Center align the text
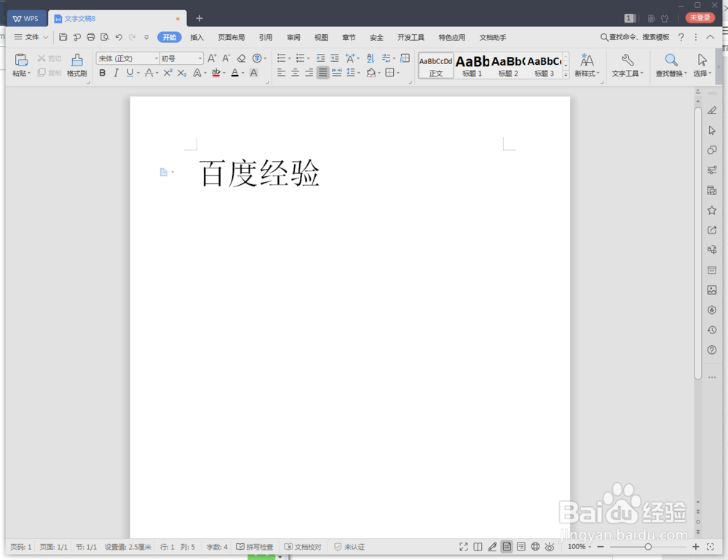Screen dimensions: 728x560 point(296,72)
